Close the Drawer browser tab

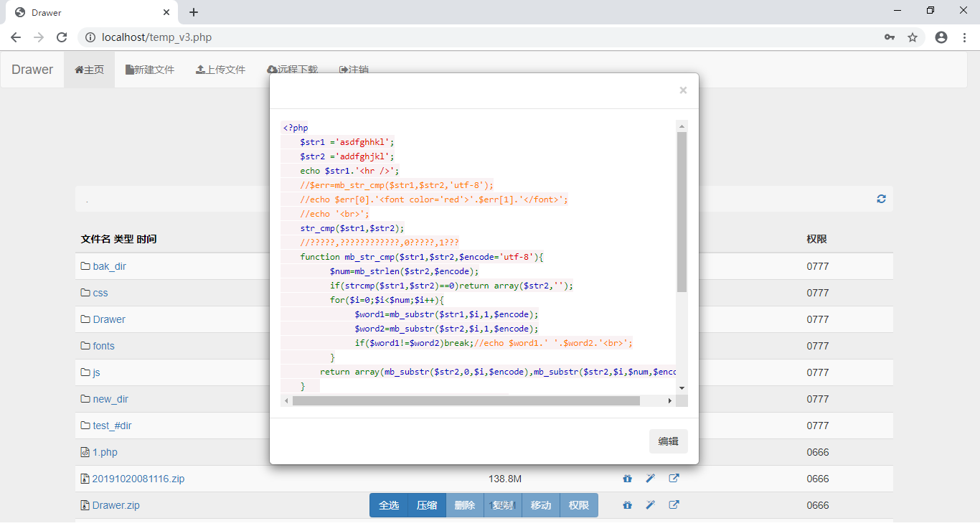[166, 12]
